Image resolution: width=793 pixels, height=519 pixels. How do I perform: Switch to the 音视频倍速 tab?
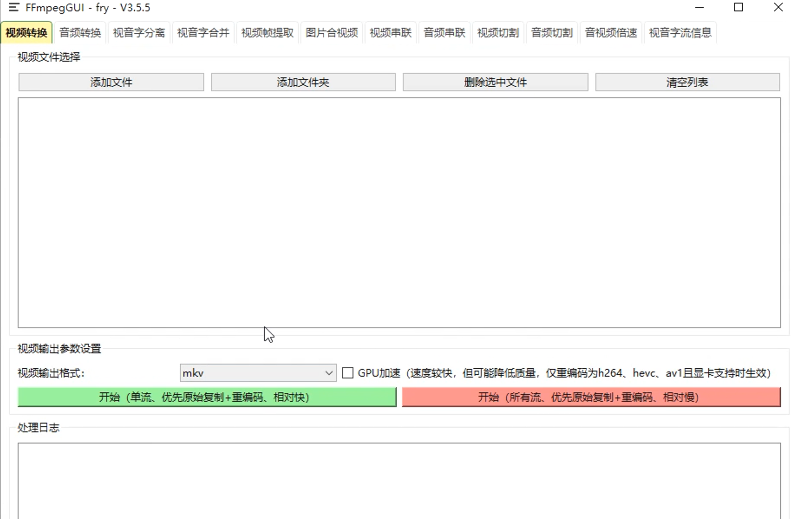point(611,33)
